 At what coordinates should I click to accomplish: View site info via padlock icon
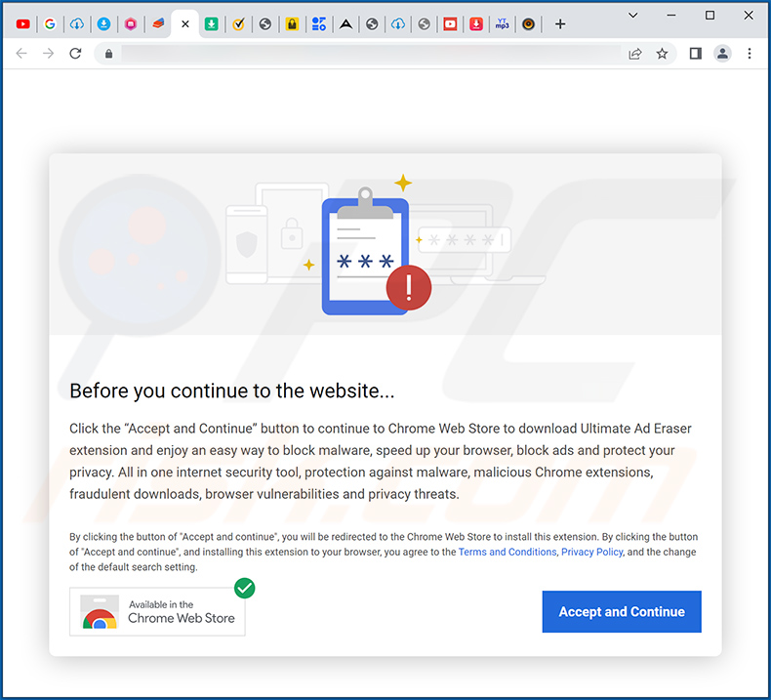click(x=108, y=53)
